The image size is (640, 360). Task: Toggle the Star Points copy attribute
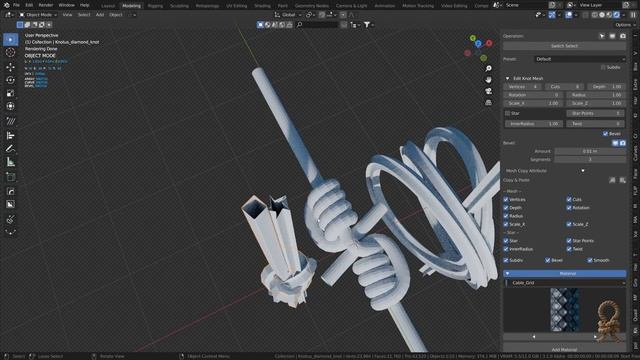click(x=569, y=241)
